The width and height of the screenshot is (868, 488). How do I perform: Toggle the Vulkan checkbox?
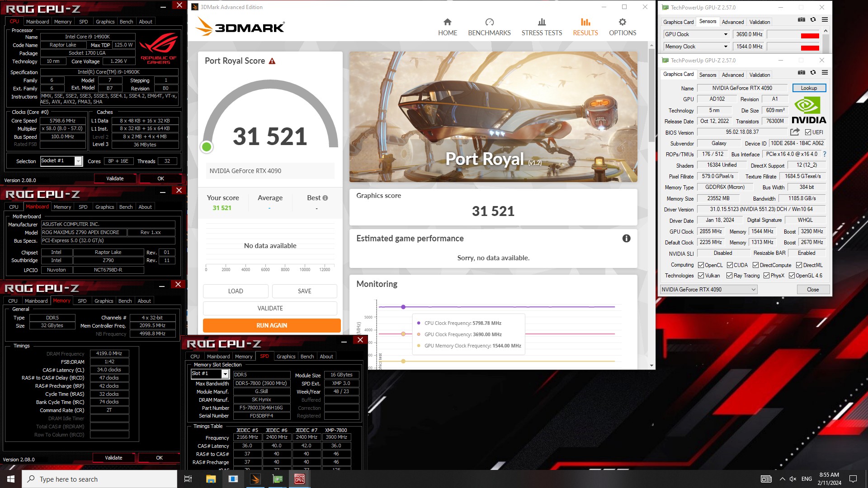click(701, 276)
